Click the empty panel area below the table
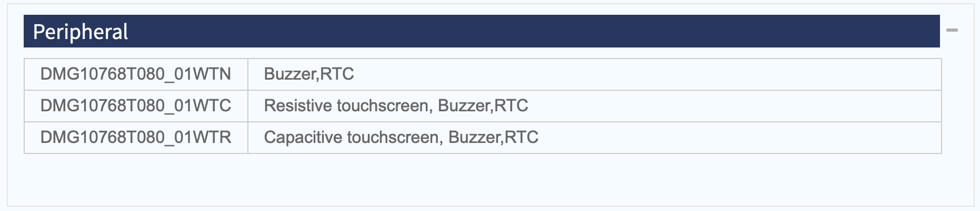 point(482,179)
